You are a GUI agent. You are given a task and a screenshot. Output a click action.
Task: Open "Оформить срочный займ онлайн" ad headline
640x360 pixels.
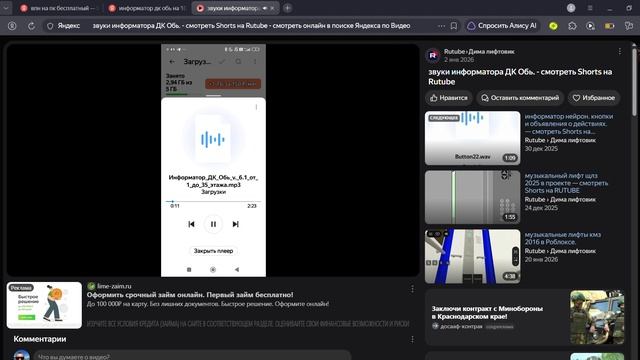point(190,294)
